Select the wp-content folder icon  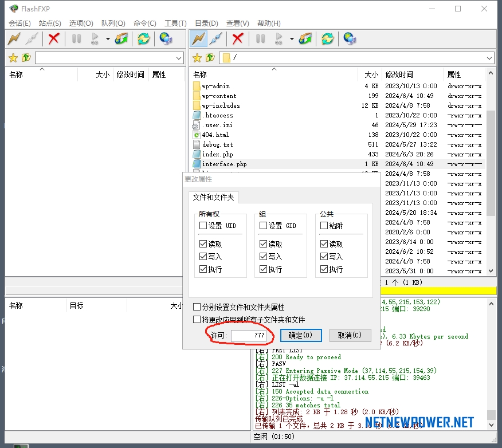[197, 96]
